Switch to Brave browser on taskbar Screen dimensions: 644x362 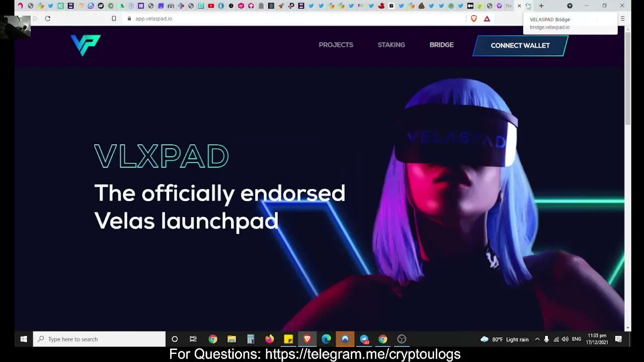307,339
